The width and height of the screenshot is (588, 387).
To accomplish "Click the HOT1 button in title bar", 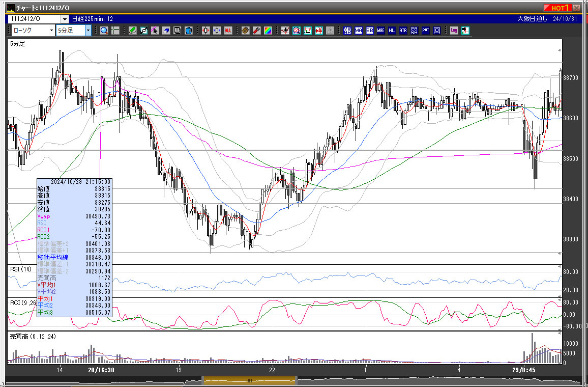I will point(557,8).
